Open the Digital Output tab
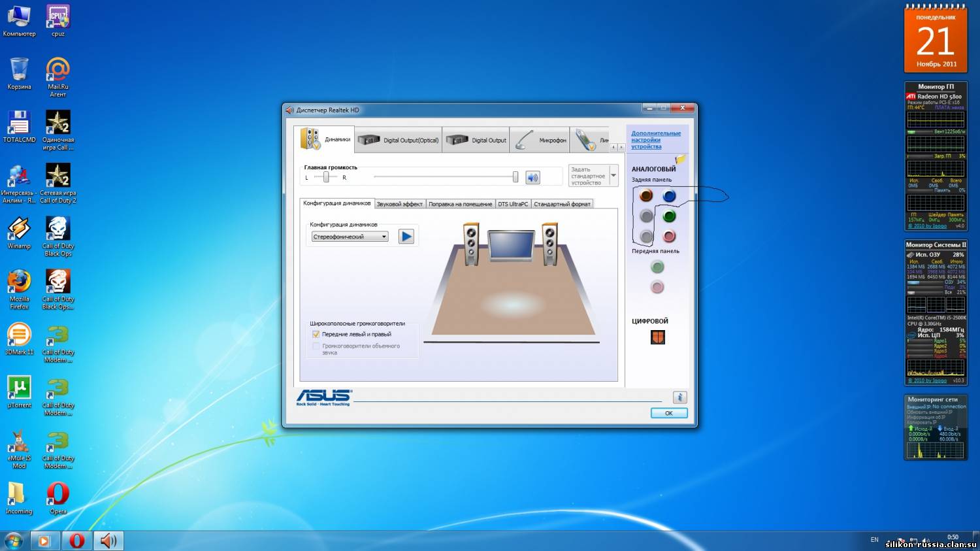This screenshot has width=980, height=551. 476,140
